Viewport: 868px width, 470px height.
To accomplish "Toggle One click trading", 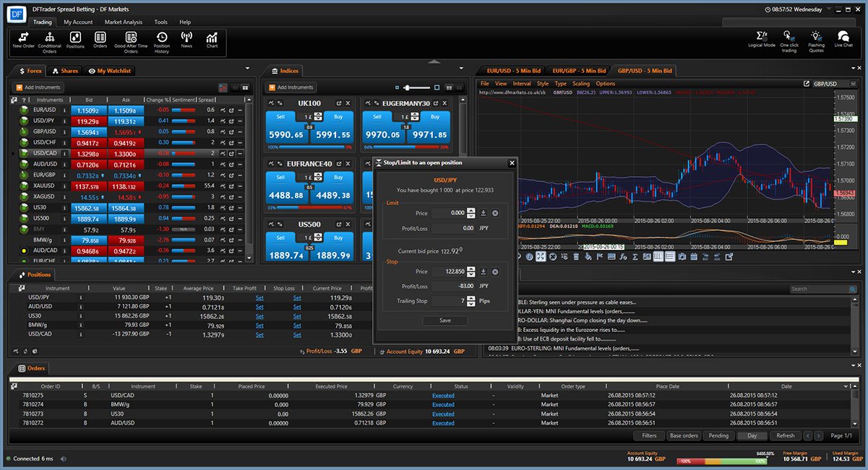I will 789,41.
